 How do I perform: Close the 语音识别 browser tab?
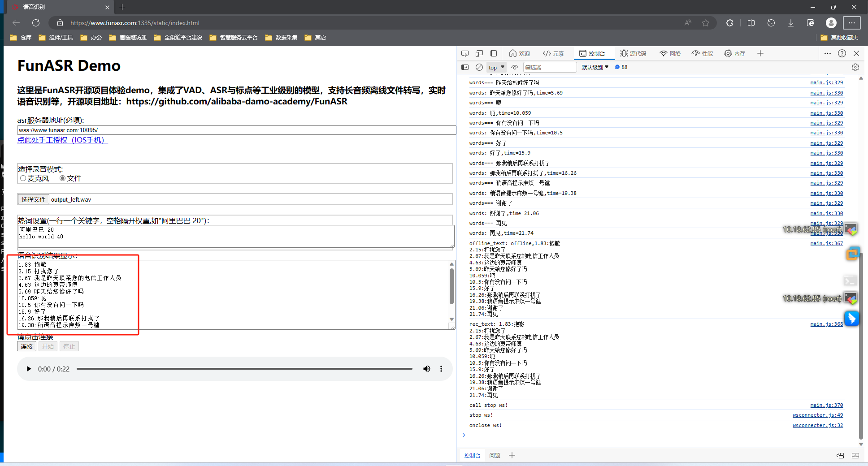click(107, 7)
